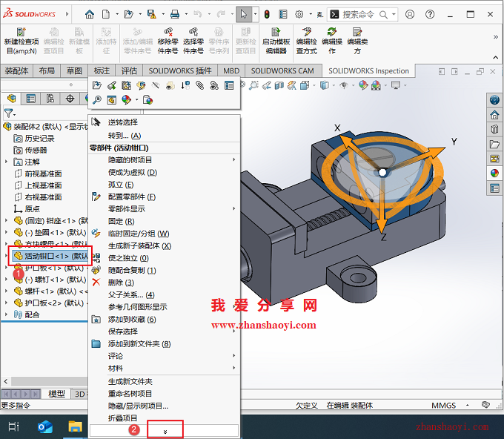Screen dimensions: 504x439
Task: Expand the context menu with the double chevron
Action: [x=165, y=432]
